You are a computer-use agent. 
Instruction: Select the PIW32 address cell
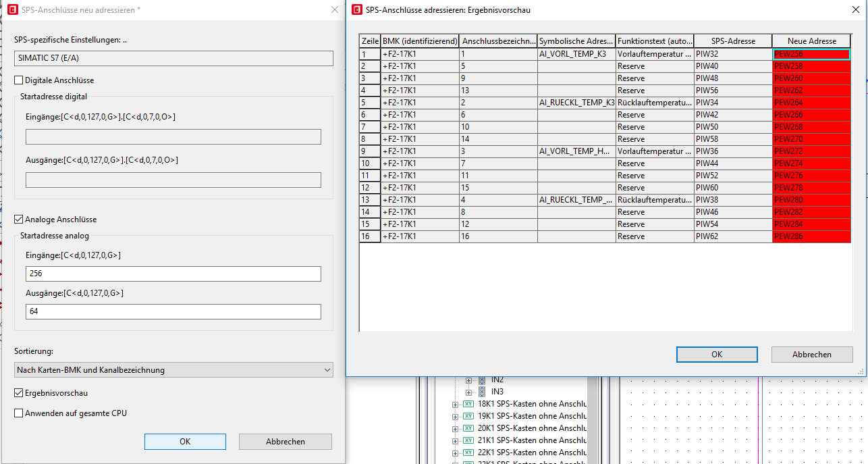[x=733, y=54]
